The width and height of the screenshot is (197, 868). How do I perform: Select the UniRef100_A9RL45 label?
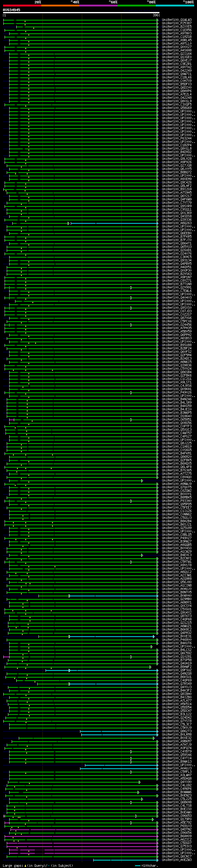pos(177,40)
